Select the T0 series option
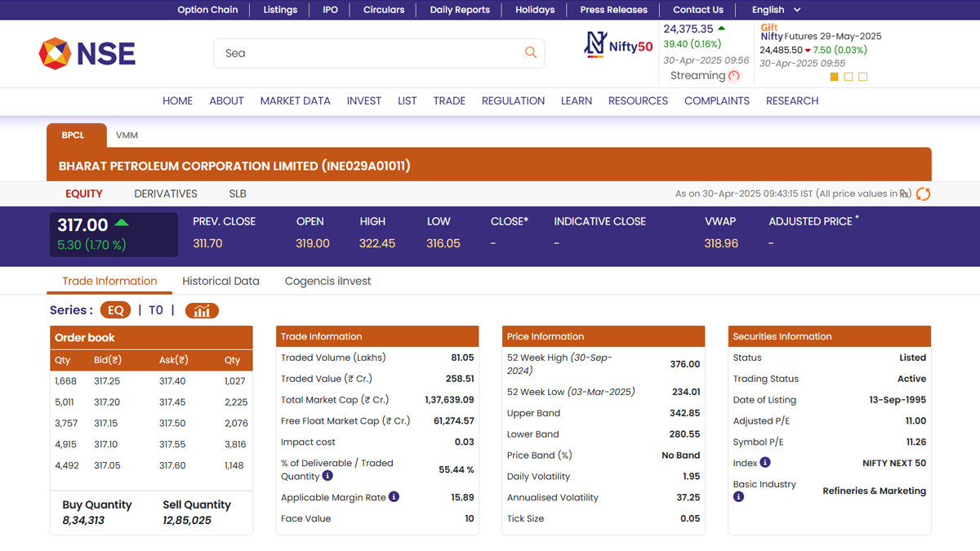Viewport: 980px width, 551px height. click(155, 310)
